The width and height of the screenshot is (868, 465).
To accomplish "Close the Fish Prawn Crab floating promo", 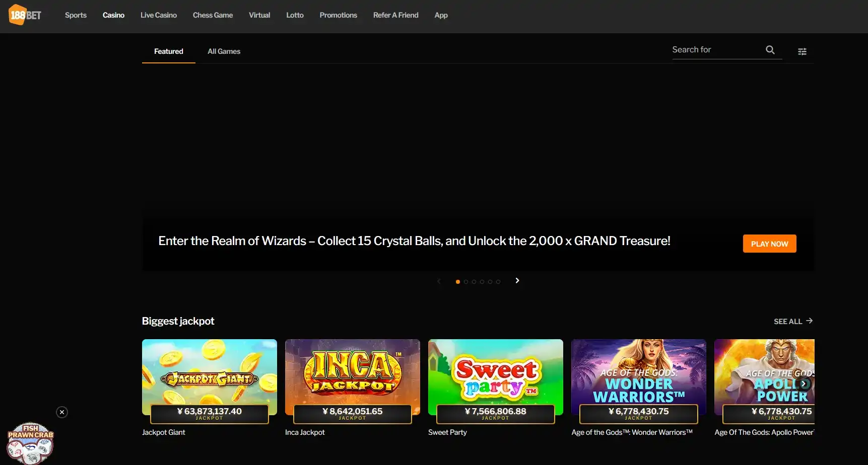I will 62,412.
